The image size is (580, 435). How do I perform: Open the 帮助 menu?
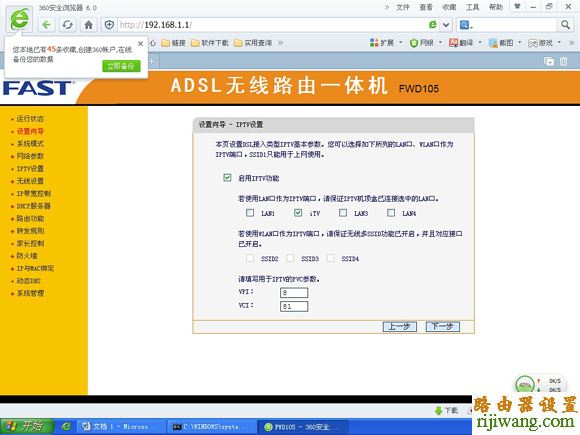click(496, 7)
